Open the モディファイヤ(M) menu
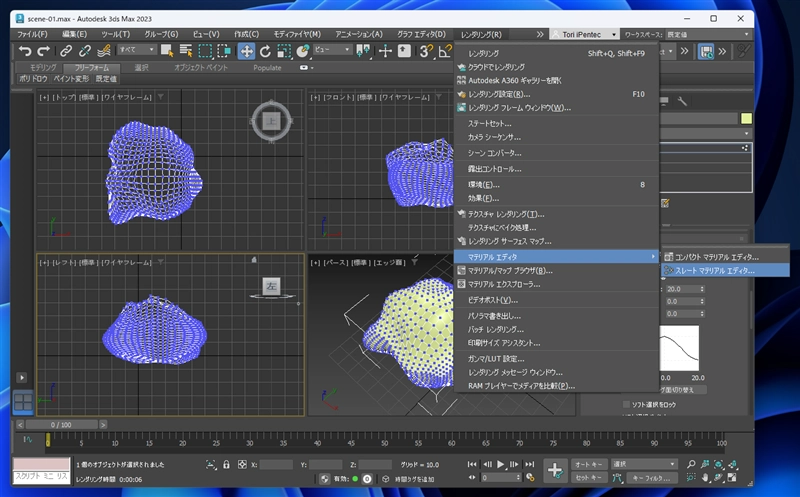Viewport: 800px width, 497px height. (297, 34)
